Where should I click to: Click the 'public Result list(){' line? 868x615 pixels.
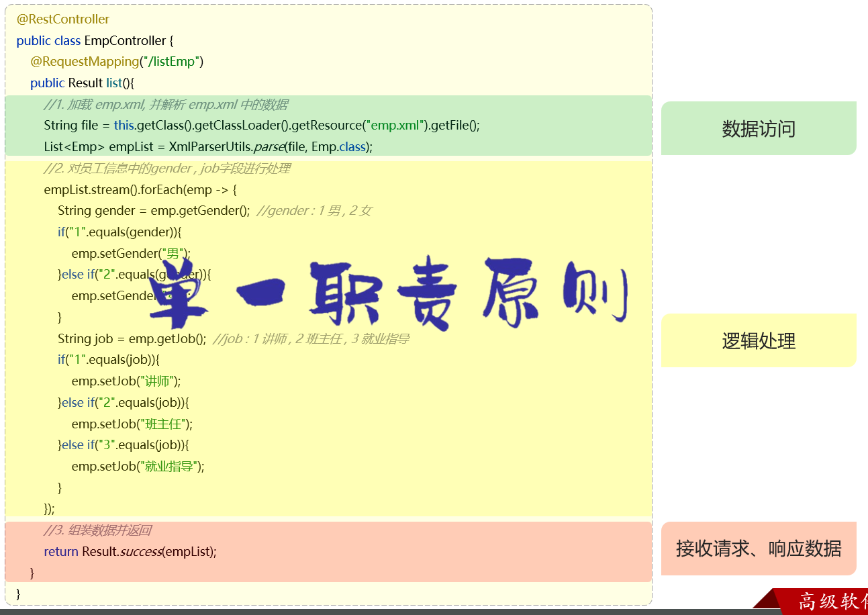[83, 83]
